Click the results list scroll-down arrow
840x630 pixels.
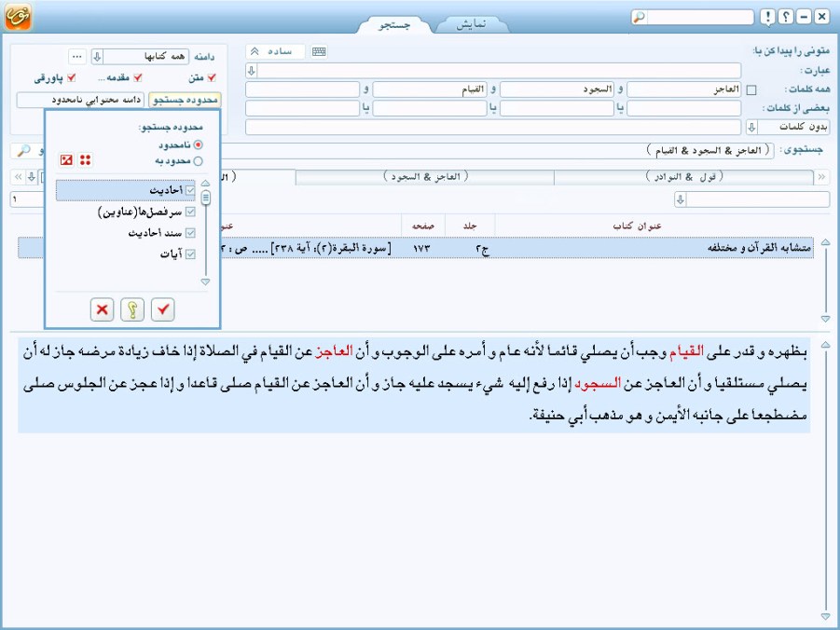[x=825, y=319]
